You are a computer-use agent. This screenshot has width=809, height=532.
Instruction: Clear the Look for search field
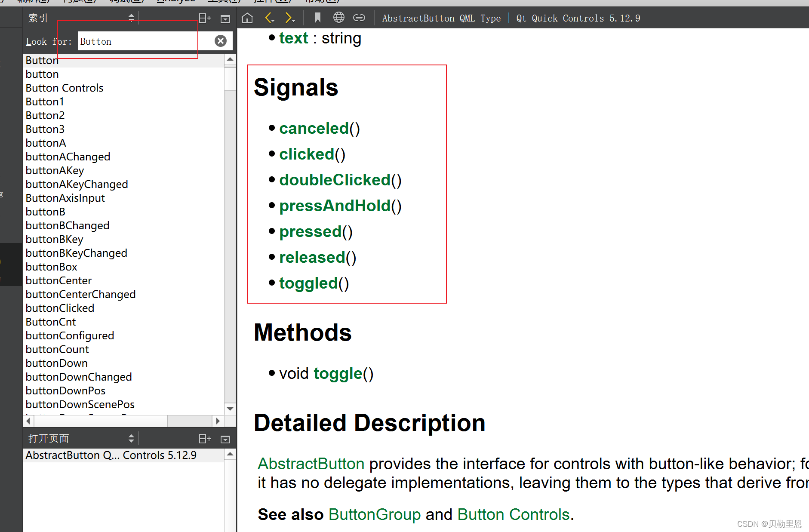point(221,41)
